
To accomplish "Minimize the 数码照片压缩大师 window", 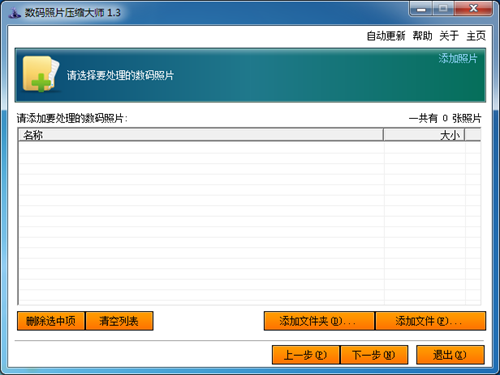I will tap(421, 9).
